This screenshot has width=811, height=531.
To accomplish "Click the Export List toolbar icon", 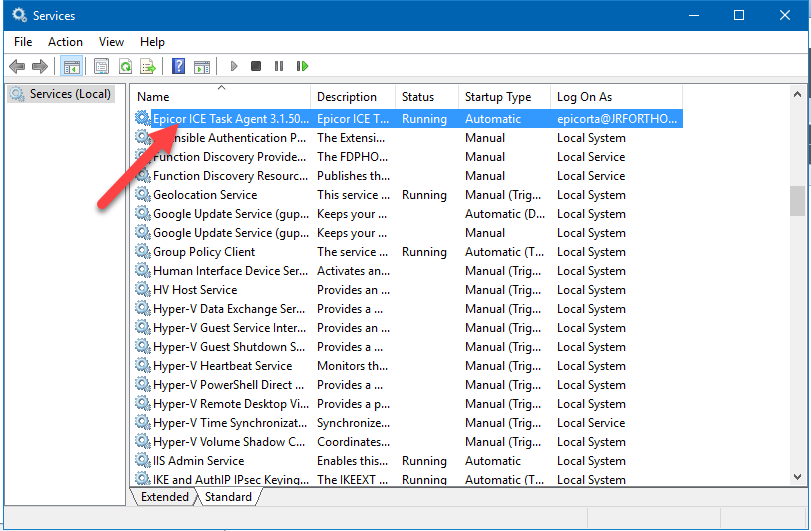I will (148, 66).
